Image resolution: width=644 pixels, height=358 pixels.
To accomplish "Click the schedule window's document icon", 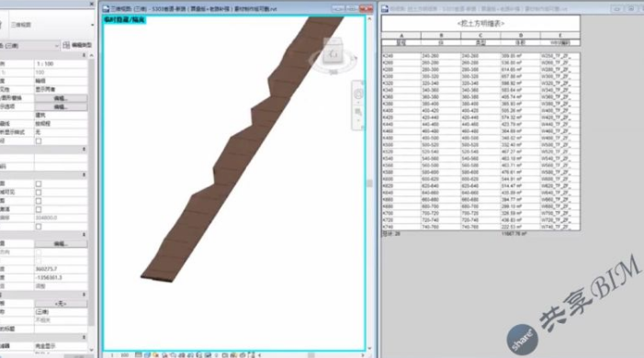I will pos(385,8).
